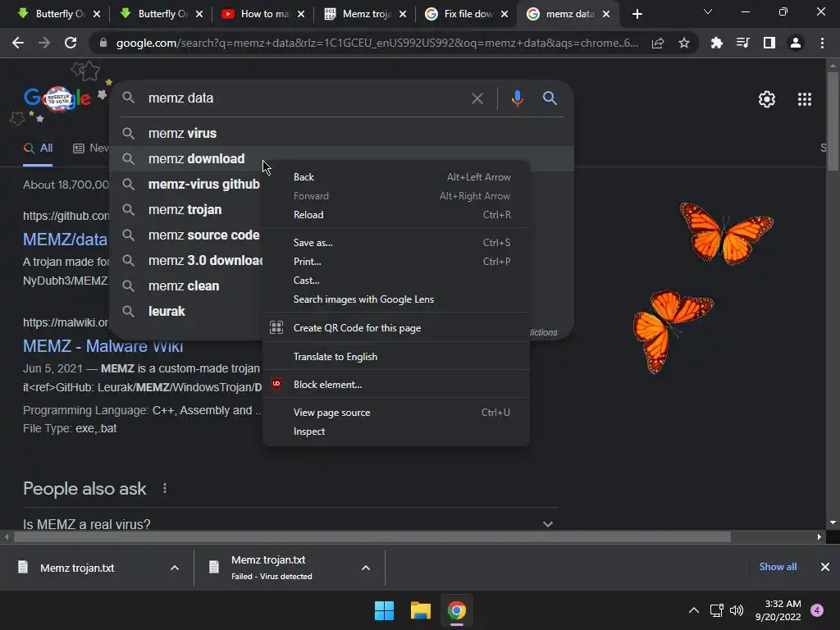Share this page icon in address bar
The image size is (840, 630).
658,43
